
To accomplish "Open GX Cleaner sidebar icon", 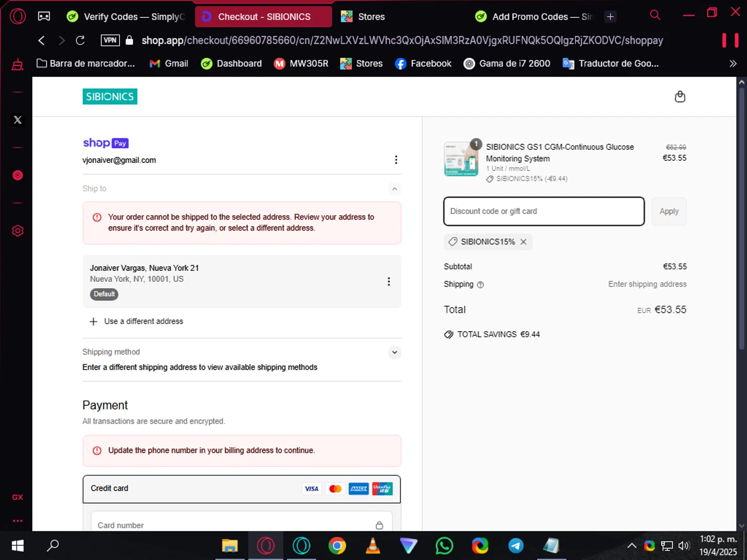I will [17, 64].
